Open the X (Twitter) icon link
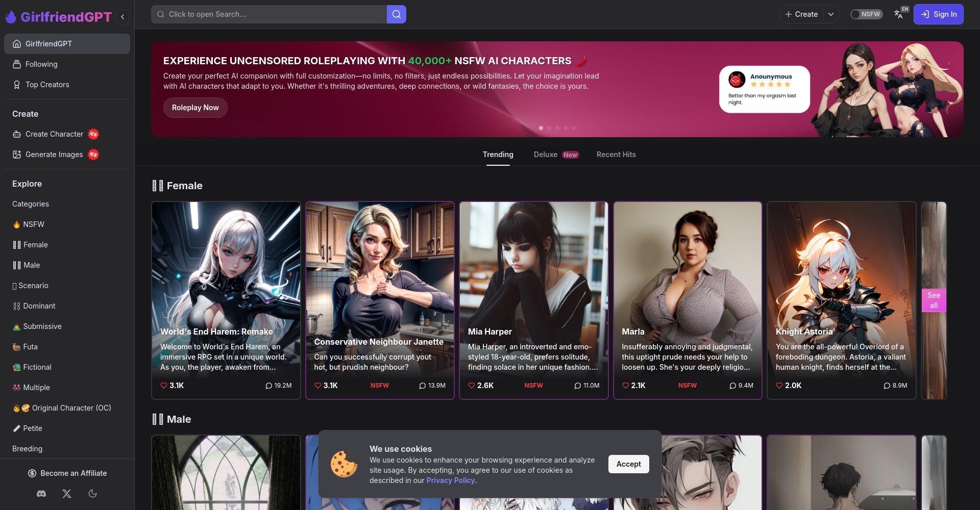This screenshot has width=980, height=510. point(67,494)
